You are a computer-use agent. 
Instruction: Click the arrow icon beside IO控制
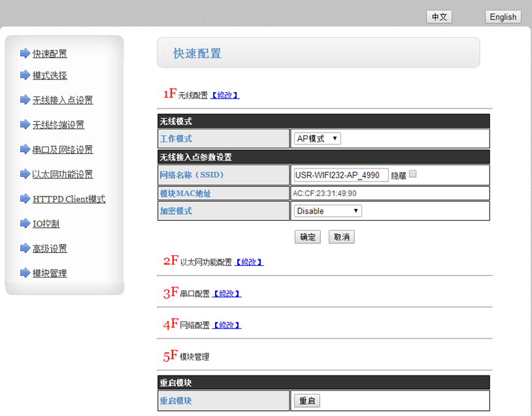[x=25, y=224]
